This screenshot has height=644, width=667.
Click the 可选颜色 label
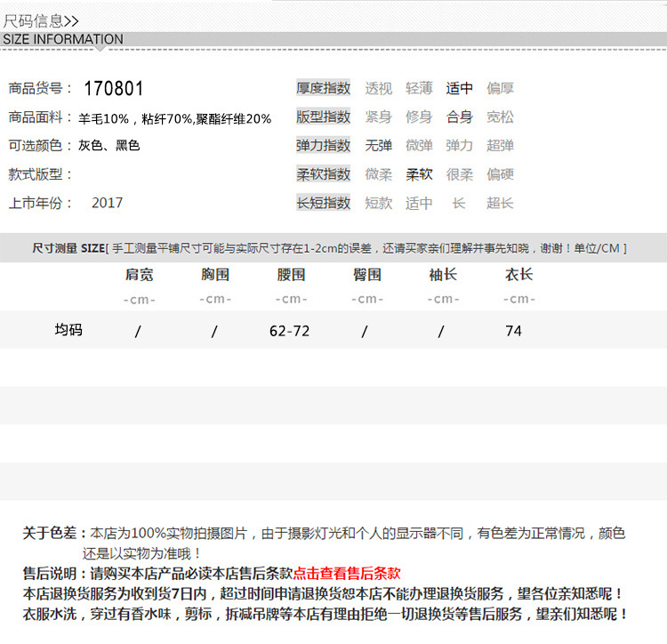tap(40, 146)
